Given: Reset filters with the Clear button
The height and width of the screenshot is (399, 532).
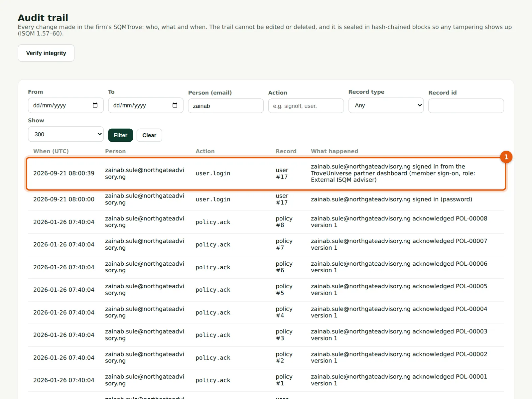Looking at the screenshot, I should coord(149,135).
